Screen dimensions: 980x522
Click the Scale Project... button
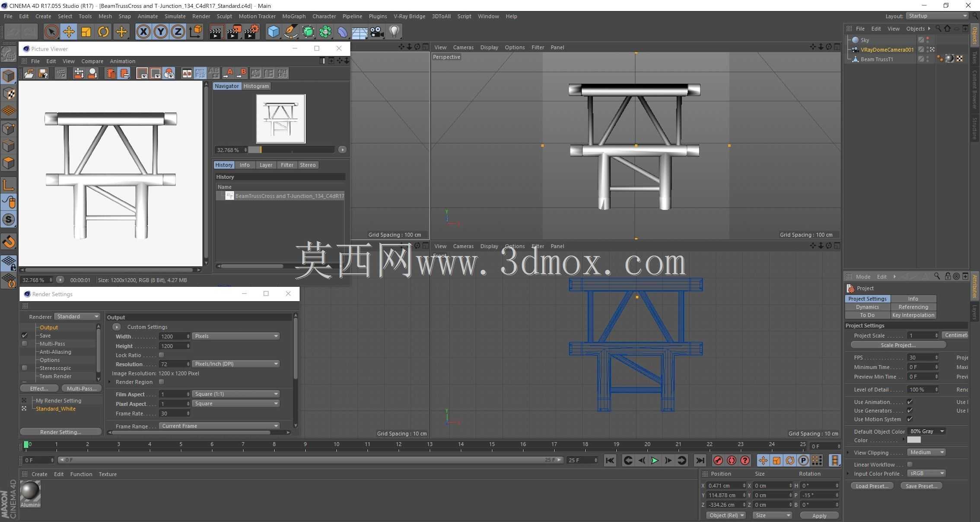pos(898,345)
